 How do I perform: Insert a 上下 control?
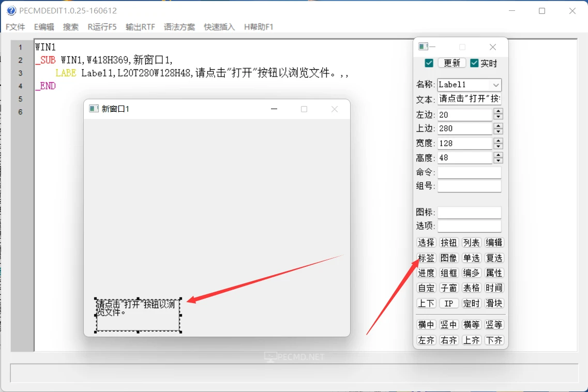coord(426,304)
